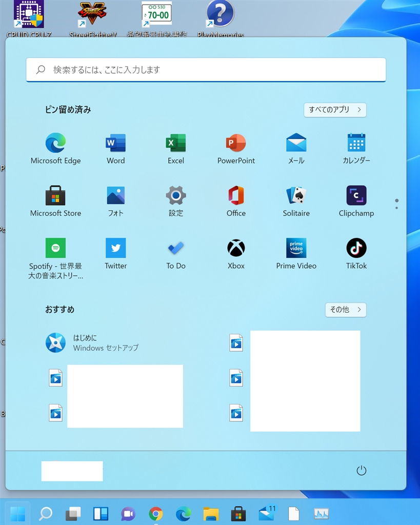This screenshot has width=420, height=525.
Task: Open the カレンダー calendar app
Action: coord(356,149)
